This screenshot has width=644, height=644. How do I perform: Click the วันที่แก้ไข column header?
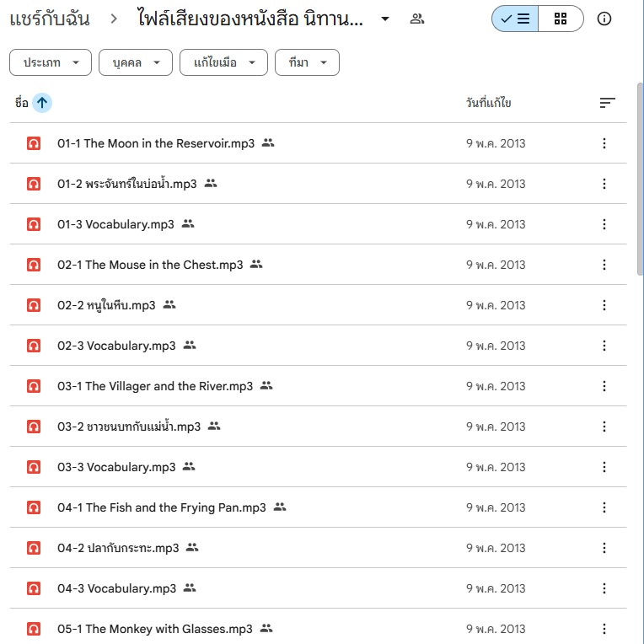click(488, 103)
